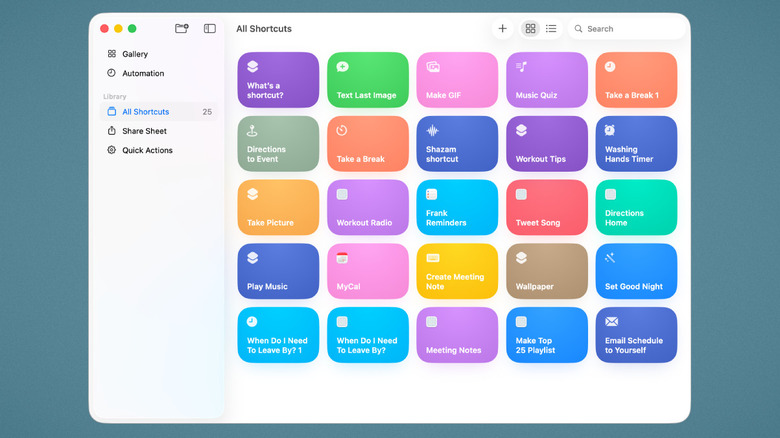Screen dimensions: 780x438
Task: Click calendar icon on MyCal tile
Action: [x=342, y=258]
